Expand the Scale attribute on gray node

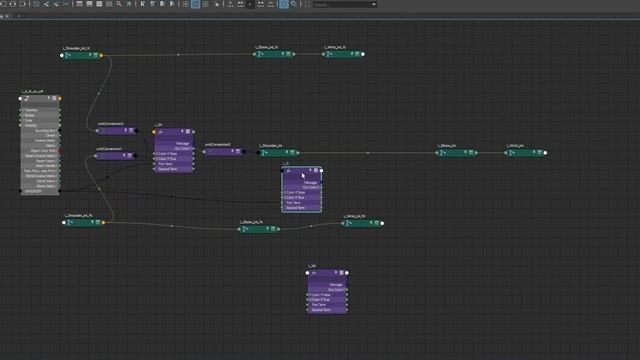[x=24, y=120]
